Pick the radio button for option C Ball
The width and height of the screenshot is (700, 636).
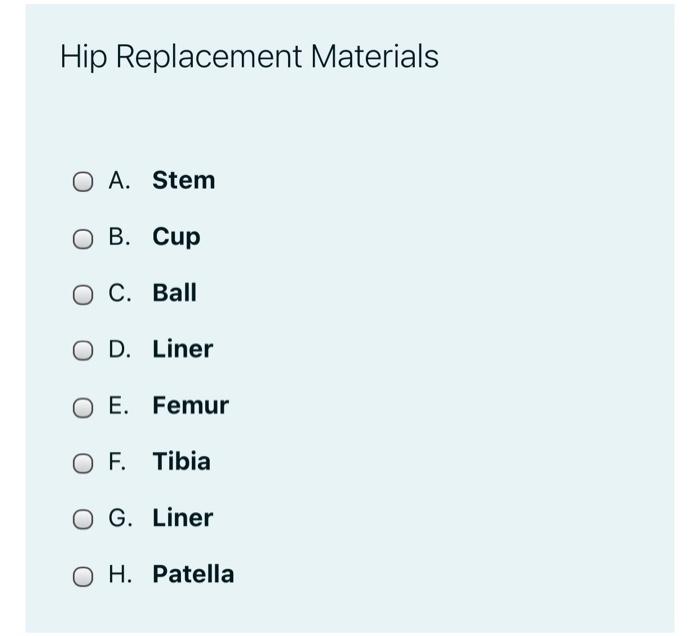click(84, 294)
